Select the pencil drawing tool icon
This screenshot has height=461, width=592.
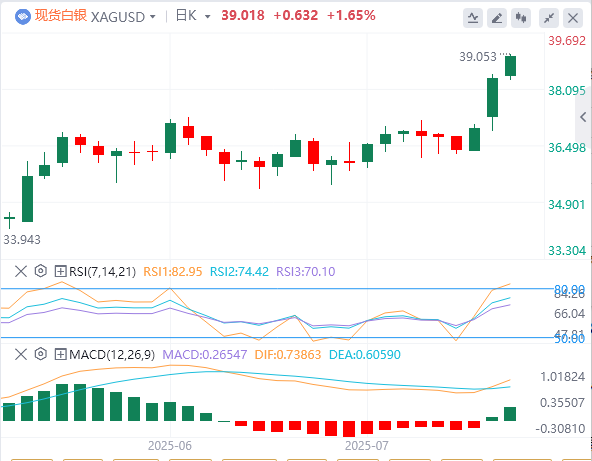tap(497, 18)
